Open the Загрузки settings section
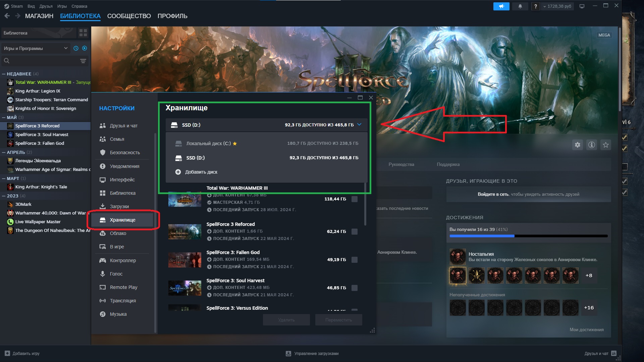The height and width of the screenshot is (362, 644). (119, 206)
